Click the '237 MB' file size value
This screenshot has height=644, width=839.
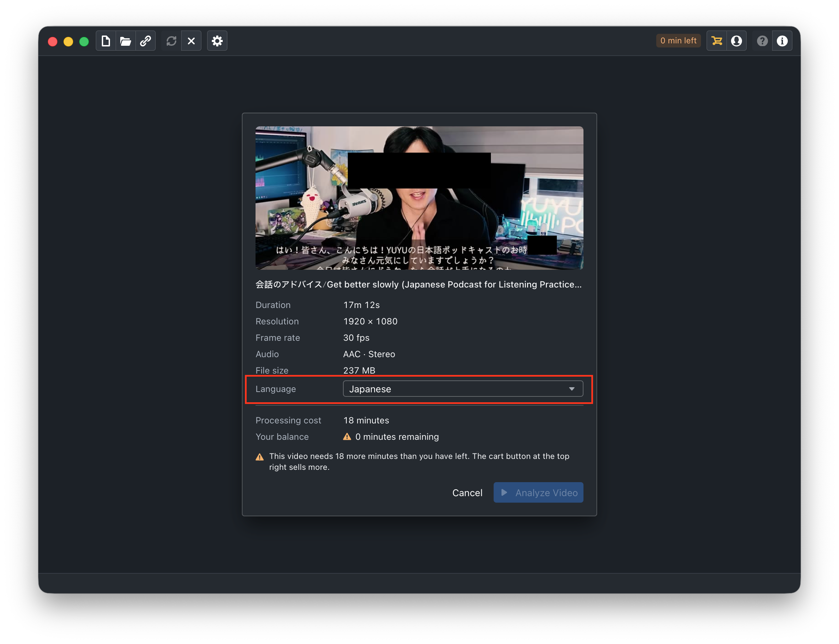359,371
